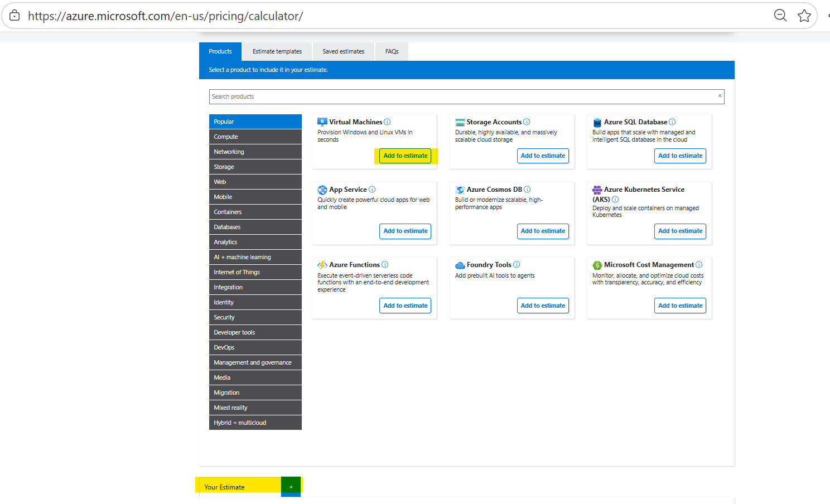
Task: Select the Internet of Things category
Action: point(255,272)
